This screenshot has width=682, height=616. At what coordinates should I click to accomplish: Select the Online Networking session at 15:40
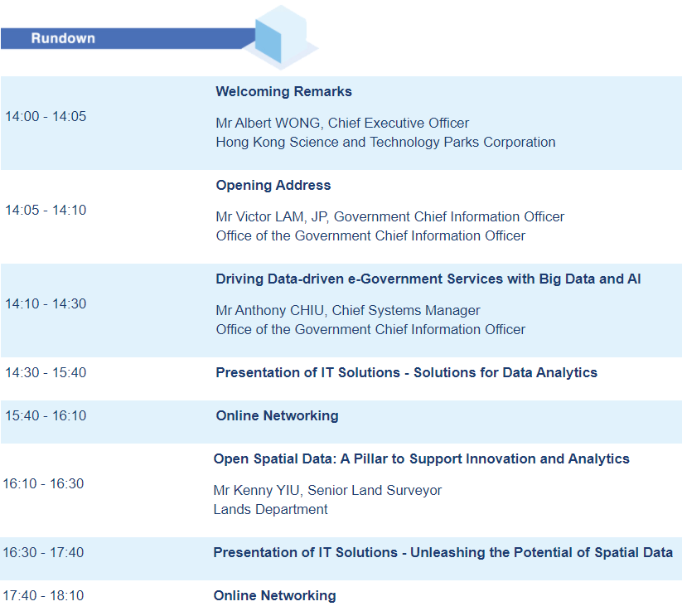[x=277, y=415]
